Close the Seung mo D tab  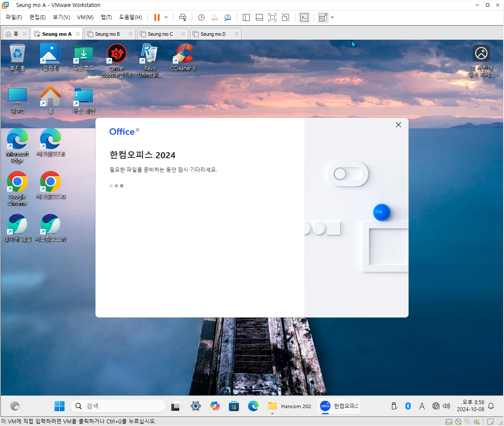(x=237, y=34)
